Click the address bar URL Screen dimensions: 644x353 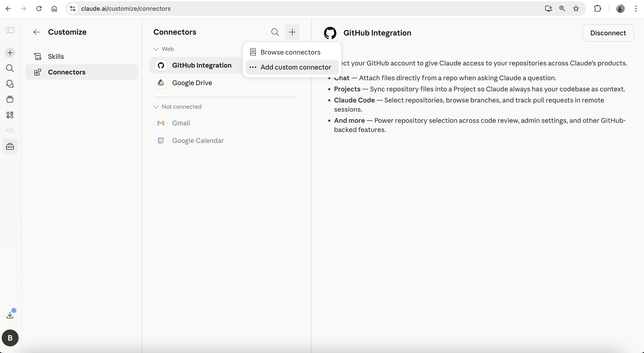click(x=126, y=9)
